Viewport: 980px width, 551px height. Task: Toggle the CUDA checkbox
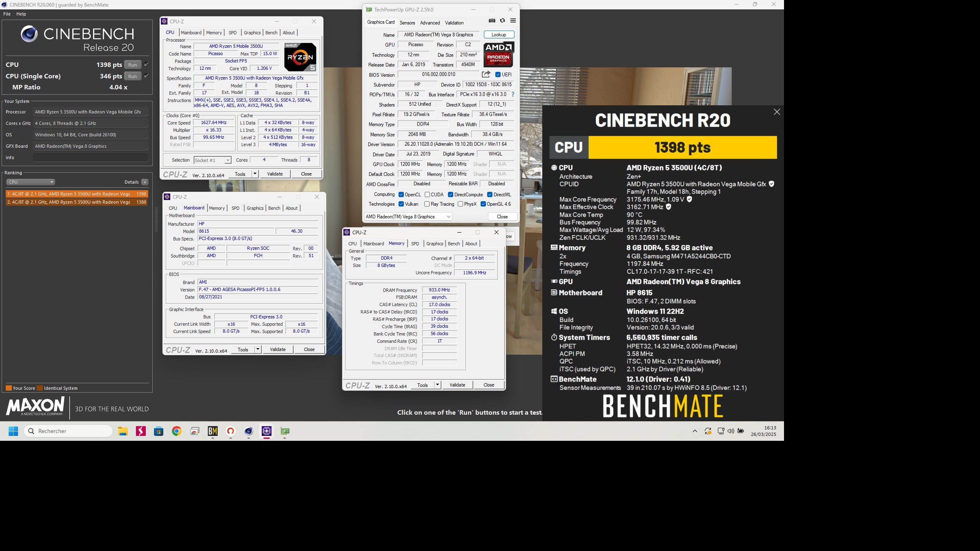click(427, 195)
